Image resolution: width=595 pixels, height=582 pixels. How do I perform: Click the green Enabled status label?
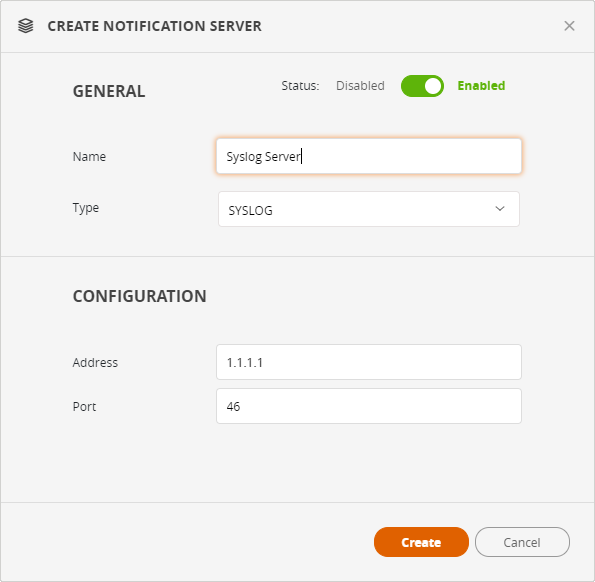481,86
